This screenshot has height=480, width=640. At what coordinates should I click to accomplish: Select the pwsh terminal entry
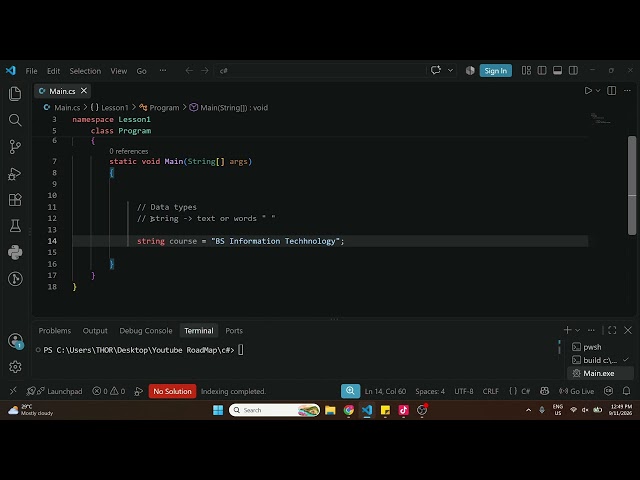click(600, 347)
